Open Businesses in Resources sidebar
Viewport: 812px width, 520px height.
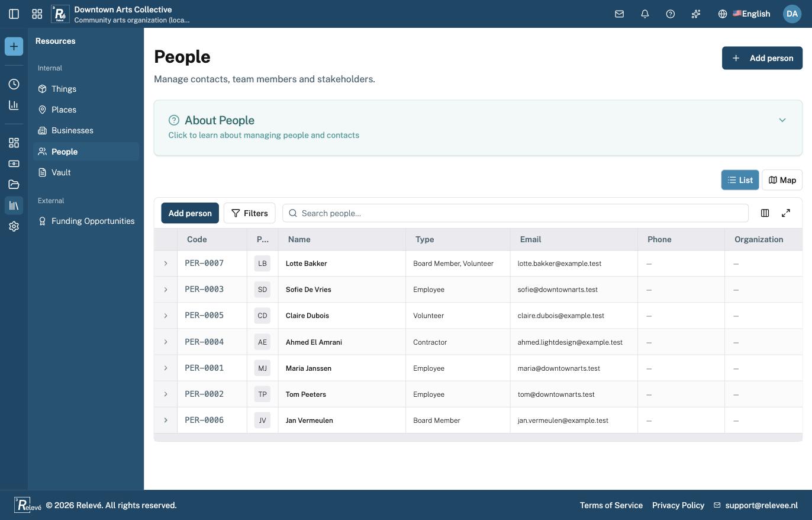[x=86, y=130]
